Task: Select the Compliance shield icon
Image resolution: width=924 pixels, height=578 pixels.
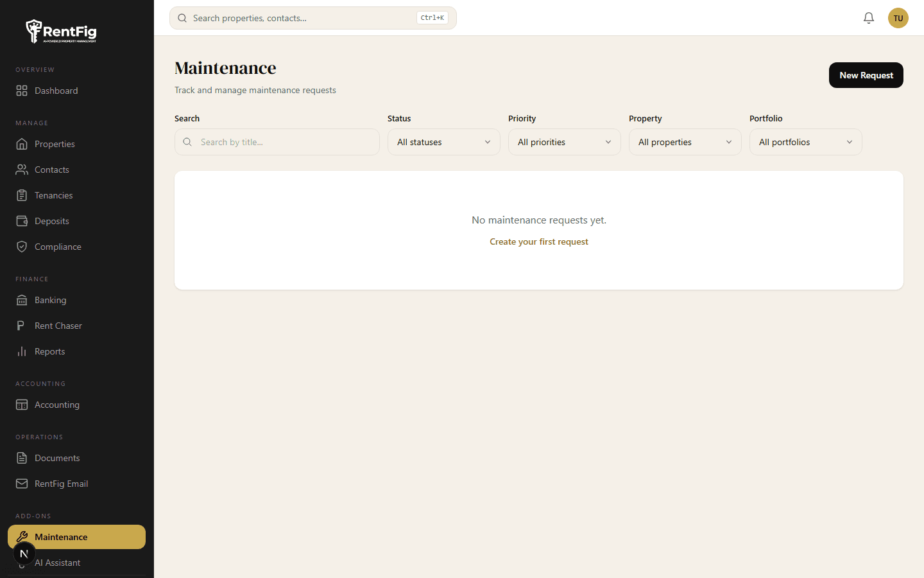Action: click(21, 246)
